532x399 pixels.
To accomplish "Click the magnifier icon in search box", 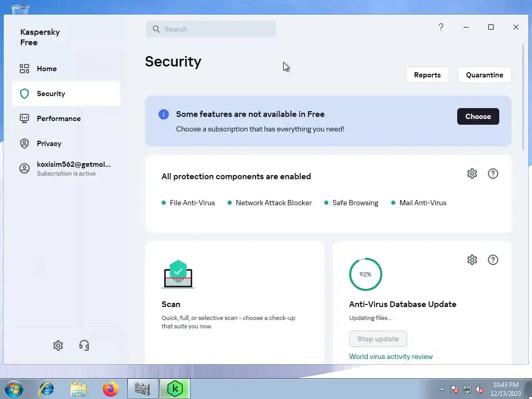I will coord(156,29).
